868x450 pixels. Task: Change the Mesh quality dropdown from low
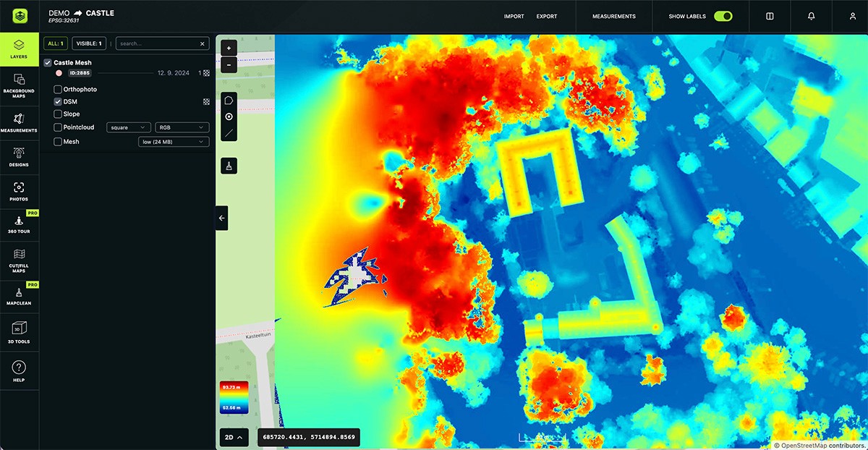(173, 141)
